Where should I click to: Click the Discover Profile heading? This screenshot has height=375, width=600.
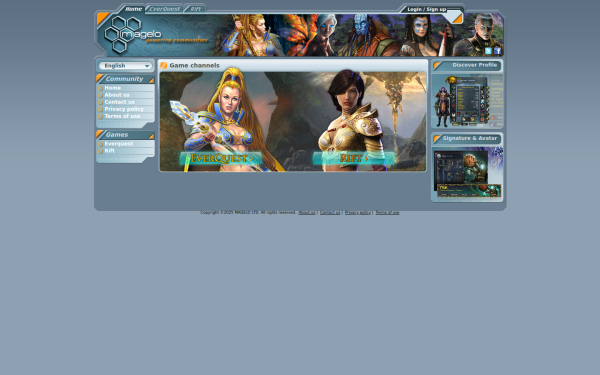point(474,65)
